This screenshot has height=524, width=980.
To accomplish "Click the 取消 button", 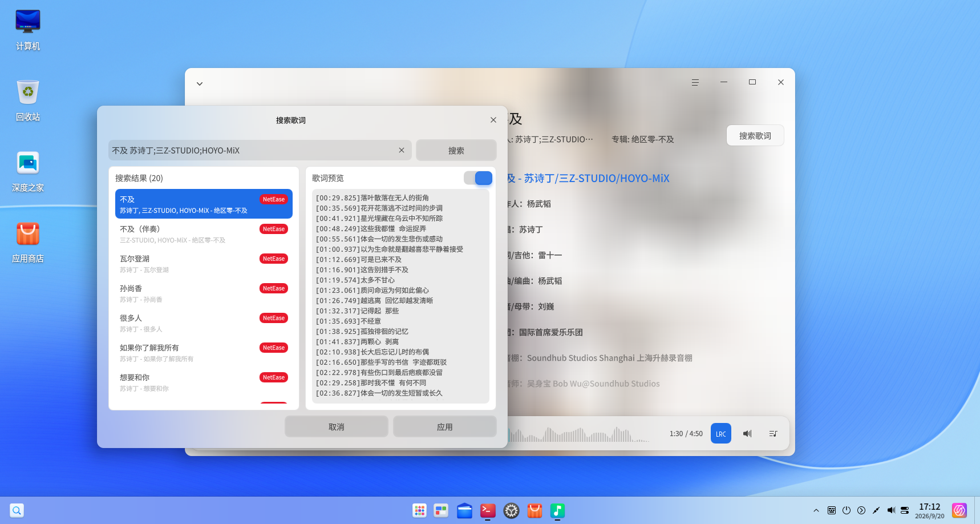I will click(337, 426).
